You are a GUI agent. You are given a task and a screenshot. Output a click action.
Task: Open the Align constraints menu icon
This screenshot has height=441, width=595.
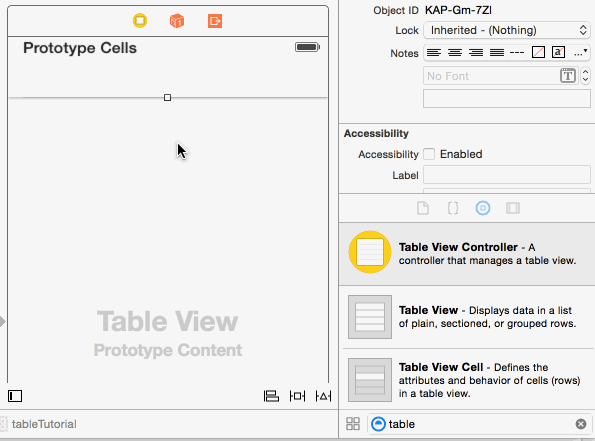click(271, 396)
